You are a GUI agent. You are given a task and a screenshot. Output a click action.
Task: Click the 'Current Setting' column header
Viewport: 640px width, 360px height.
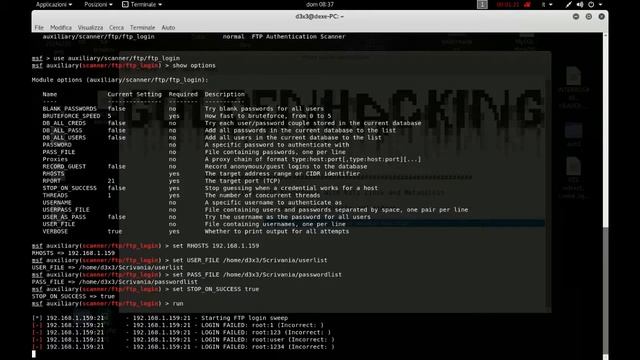pos(135,94)
